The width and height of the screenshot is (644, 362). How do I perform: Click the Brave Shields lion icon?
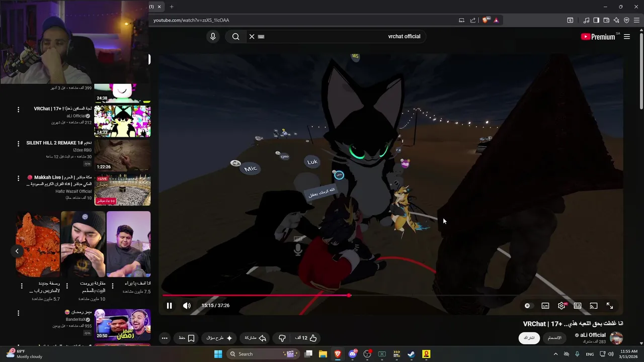(485, 20)
